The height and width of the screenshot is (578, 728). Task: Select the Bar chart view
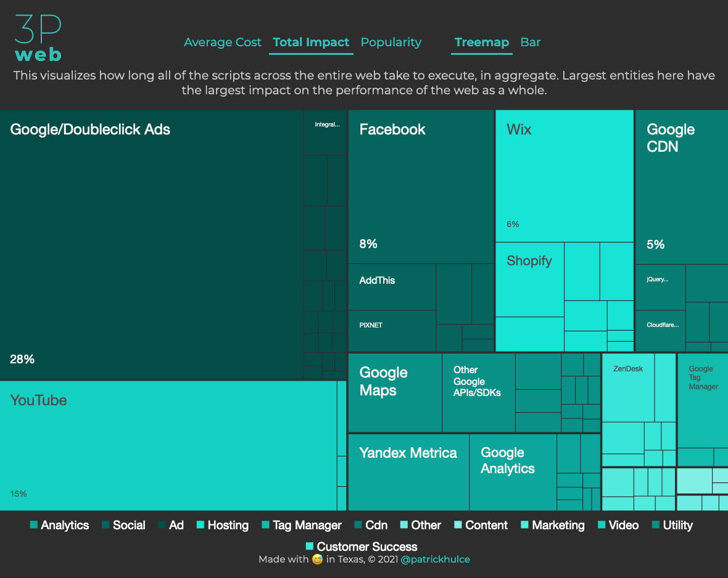530,42
